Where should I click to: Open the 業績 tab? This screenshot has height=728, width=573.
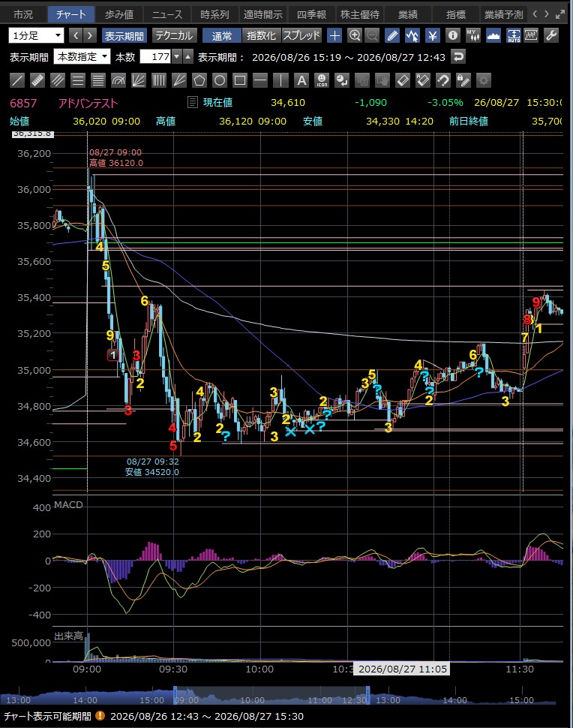408,14
